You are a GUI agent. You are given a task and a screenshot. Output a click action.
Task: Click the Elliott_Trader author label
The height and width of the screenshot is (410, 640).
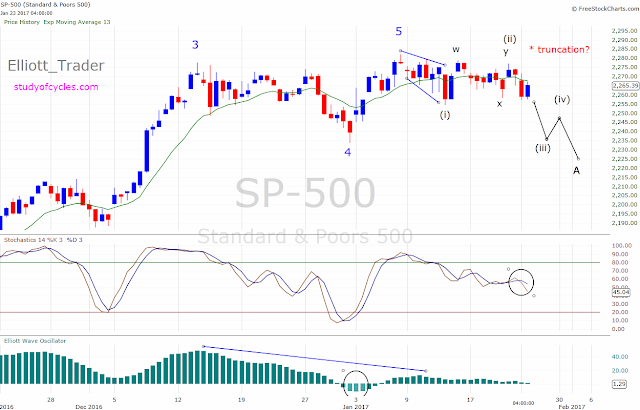tap(56, 66)
